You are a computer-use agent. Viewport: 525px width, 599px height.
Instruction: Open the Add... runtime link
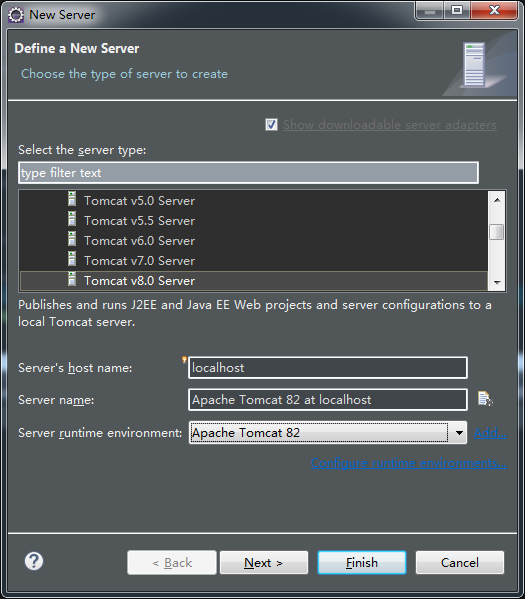click(490, 433)
